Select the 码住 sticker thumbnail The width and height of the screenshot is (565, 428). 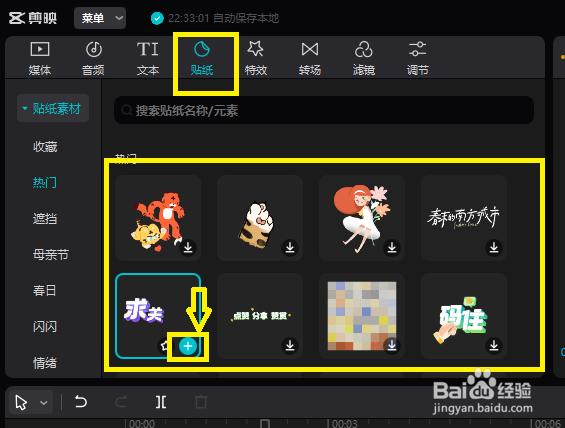pos(464,316)
